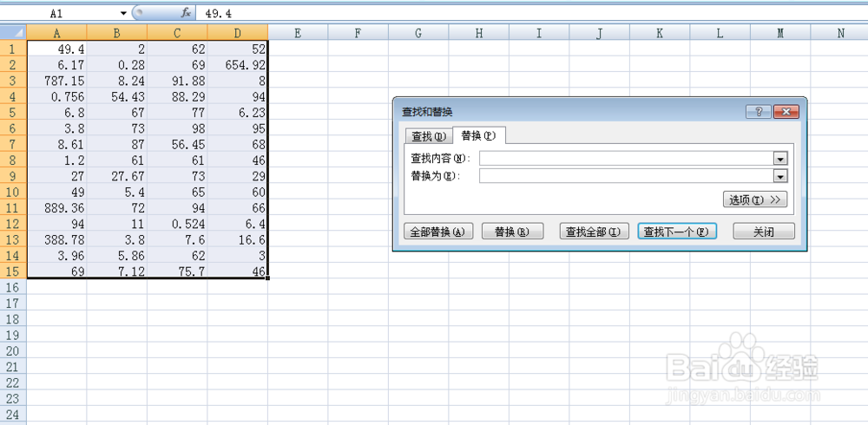Select column E header
The height and width of the screenshot is (425, 868).
(298, 33)
